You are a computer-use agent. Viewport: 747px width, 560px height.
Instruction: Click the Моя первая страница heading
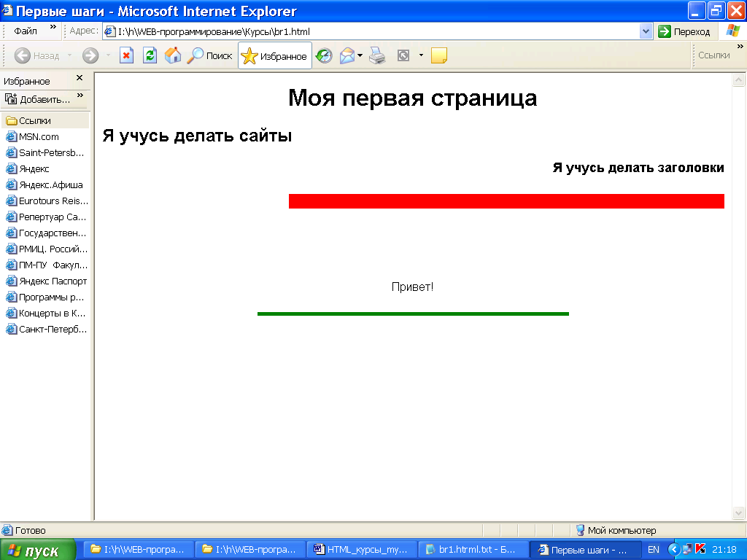pyautogui.click(x=413, y=98)
